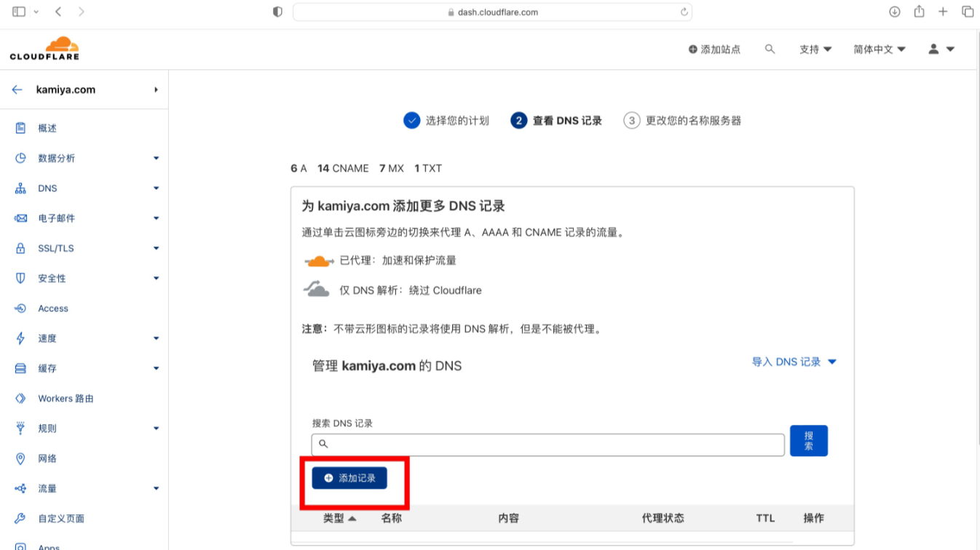Image resolution: width=980 pixels, height=550 pixels.
Task: Go back with the left arrow beside kamiya.com
Action: (17, 89)
